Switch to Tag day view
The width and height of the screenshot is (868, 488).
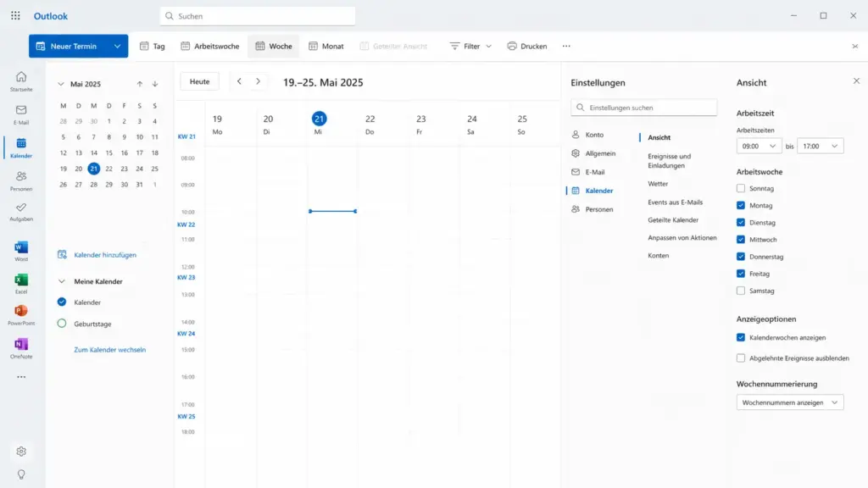[x=153, y=46]
